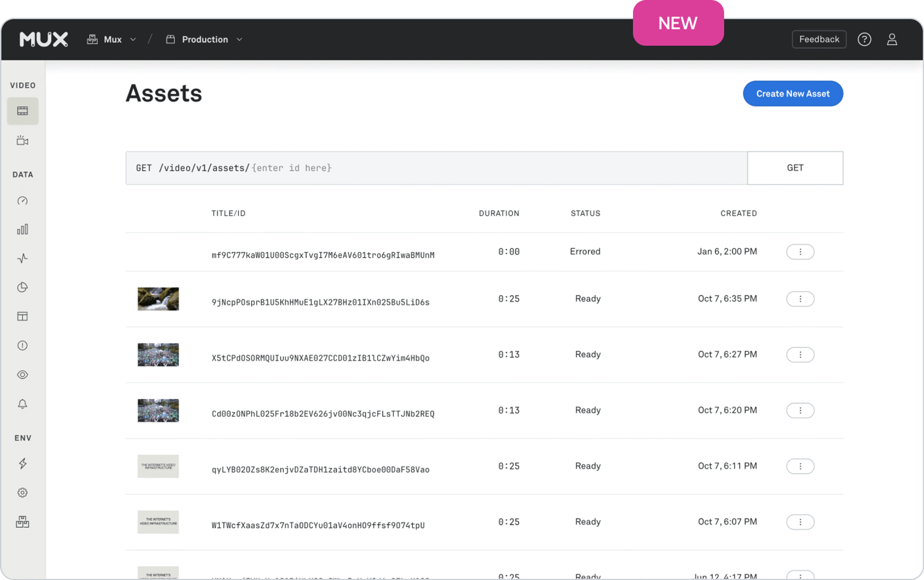Viewport: 924px width, 580px height.
Task: Open actions menu for Errored asset row
Action: tap(800, 252)
